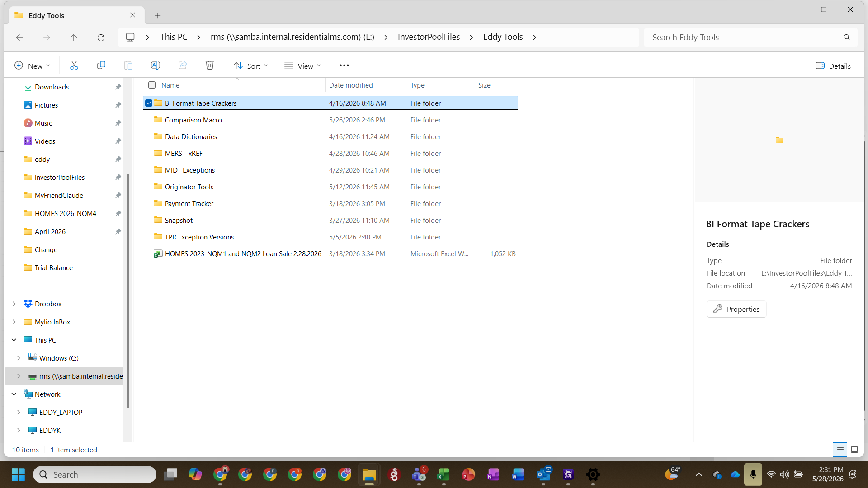Select HOMES 2023-NQM1 Excel file
Image resolution: width=868 pixels, height=488 pixels.
[x=330, y=253]
